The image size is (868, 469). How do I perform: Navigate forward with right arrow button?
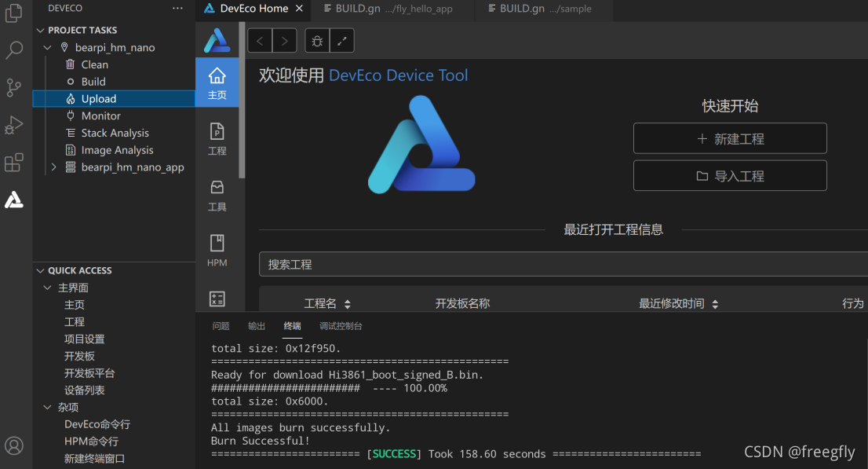(285, 41)
